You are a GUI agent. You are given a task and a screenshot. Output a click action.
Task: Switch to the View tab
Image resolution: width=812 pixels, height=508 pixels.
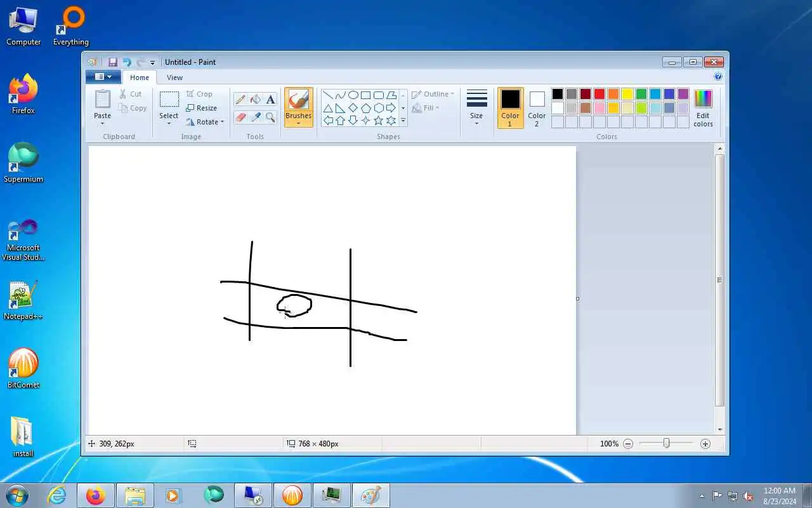(x=174, y=77)
